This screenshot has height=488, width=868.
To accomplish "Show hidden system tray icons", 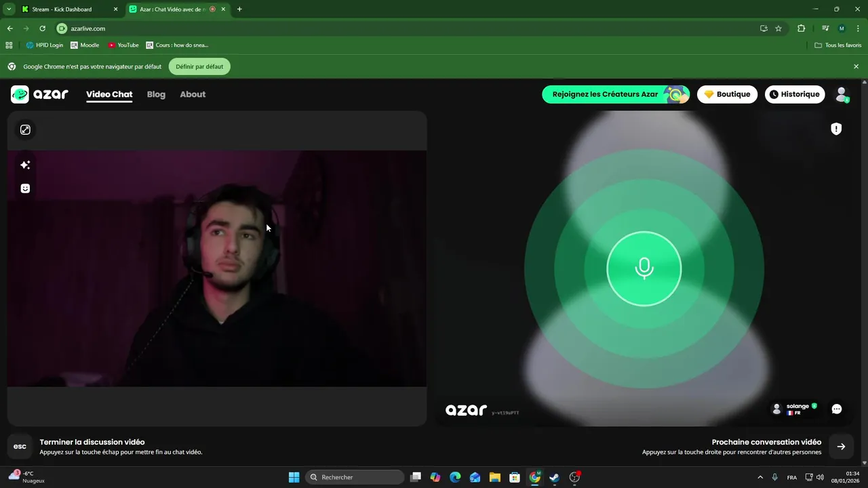I will tap(759, 477).
